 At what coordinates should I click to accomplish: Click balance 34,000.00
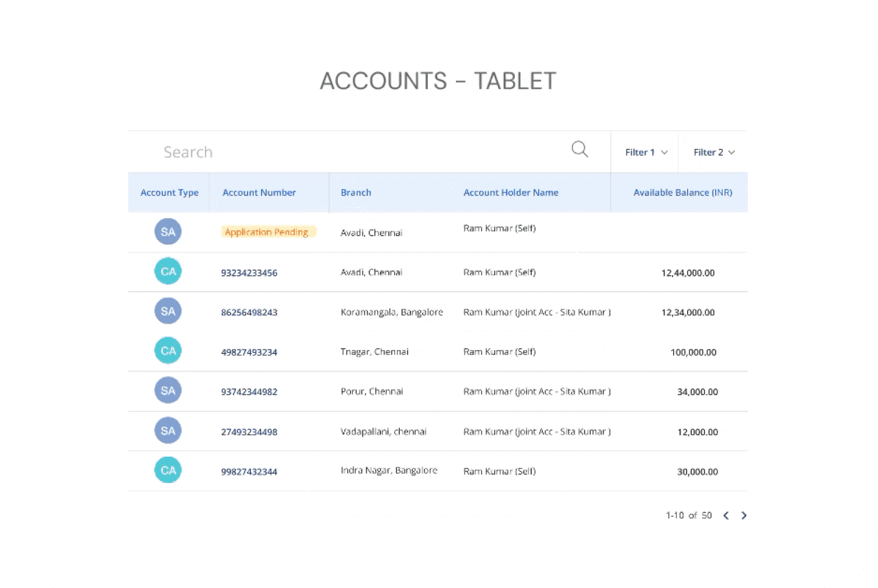click(698, 392)
